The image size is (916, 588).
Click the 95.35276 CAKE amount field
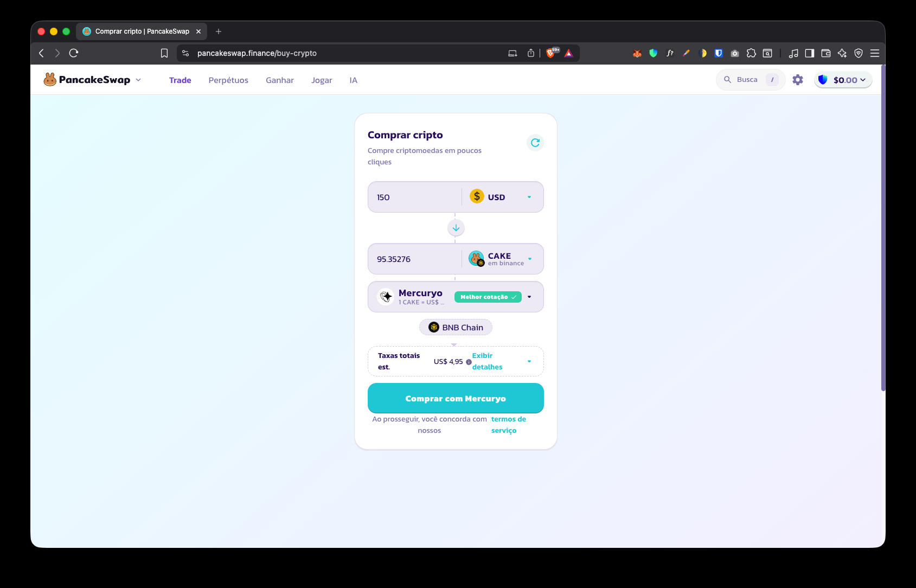pos(414,259)
